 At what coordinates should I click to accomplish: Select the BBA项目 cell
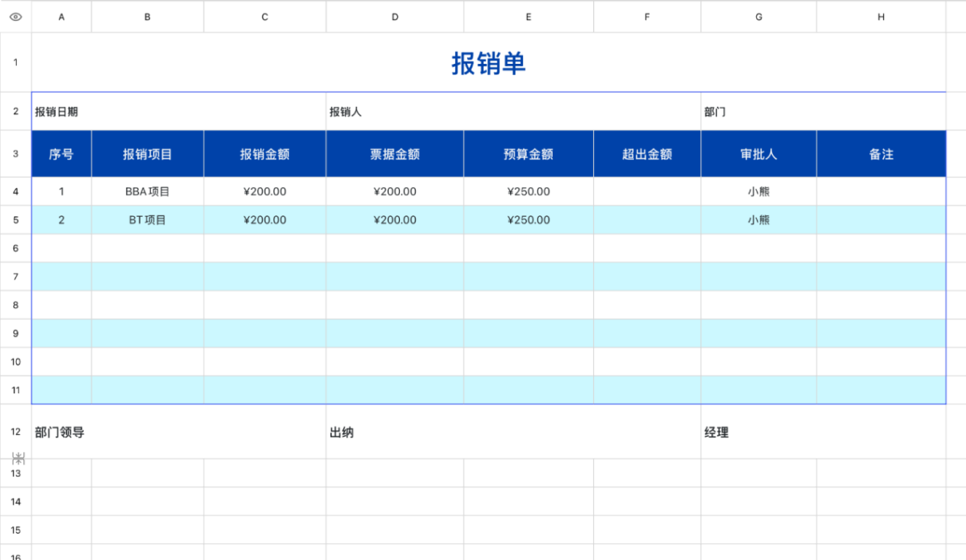coord(147,191)
